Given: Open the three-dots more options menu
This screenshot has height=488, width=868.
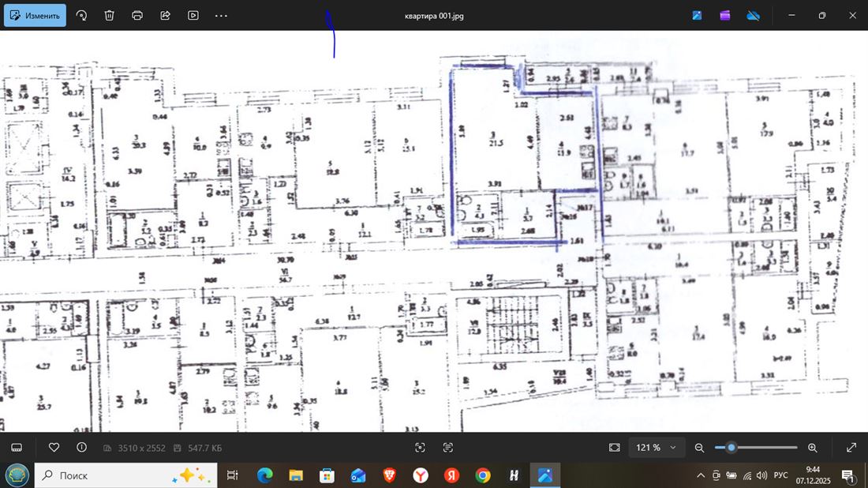Looking at the screenshot, I should [x=221, y=15].
